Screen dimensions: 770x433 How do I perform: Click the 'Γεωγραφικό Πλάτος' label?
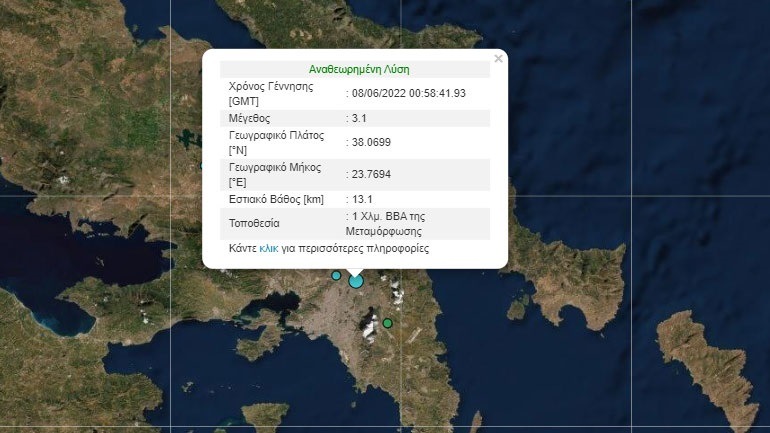click(276, 135)
